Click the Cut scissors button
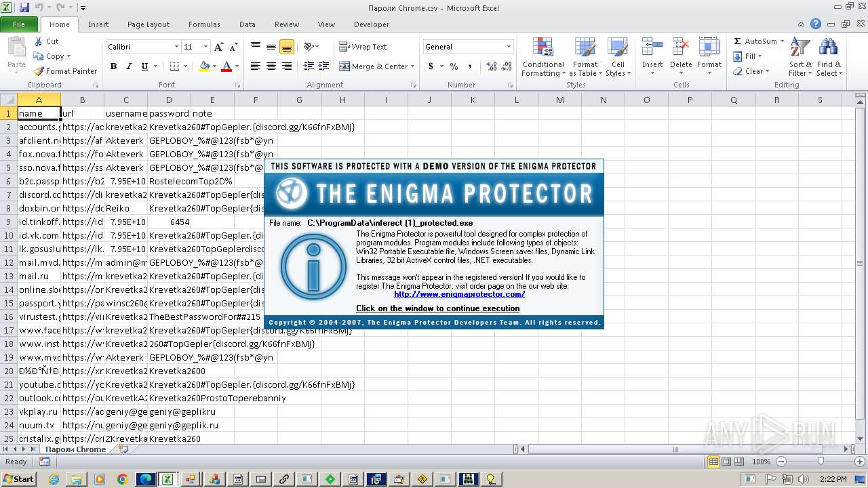868x488 pixels. point(46,41)
